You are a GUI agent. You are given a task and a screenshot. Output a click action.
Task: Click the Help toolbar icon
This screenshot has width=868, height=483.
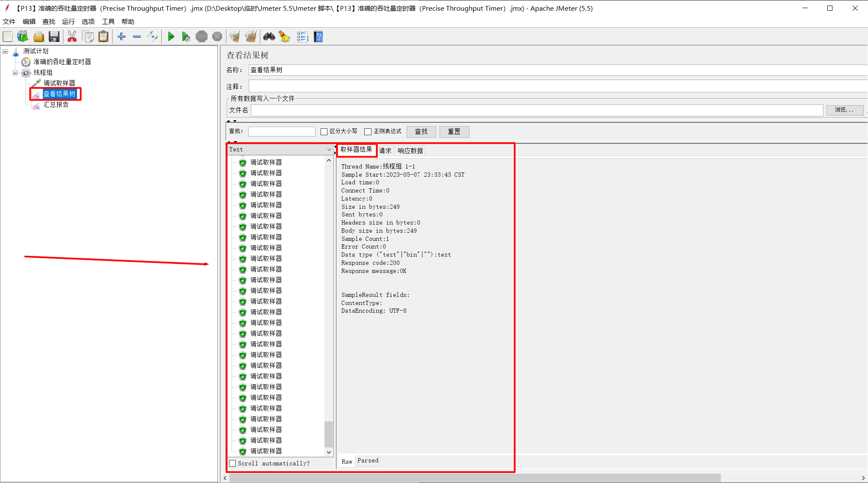tap(319, 37)
